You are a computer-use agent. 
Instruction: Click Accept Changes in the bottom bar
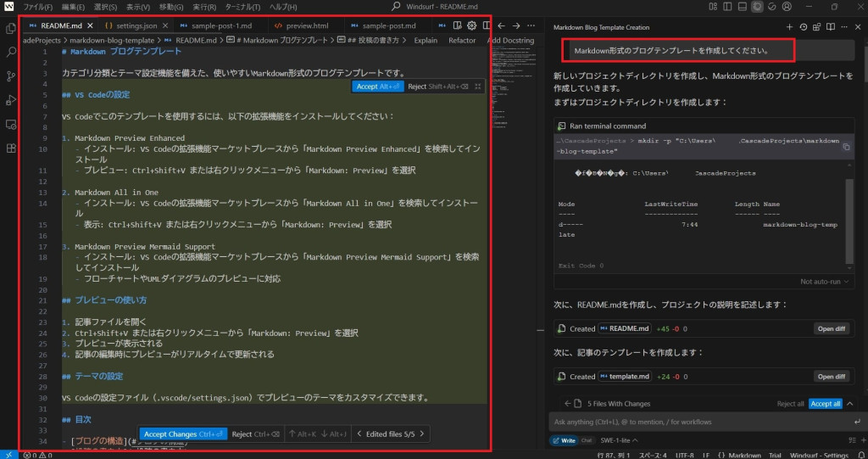(183, 434)
